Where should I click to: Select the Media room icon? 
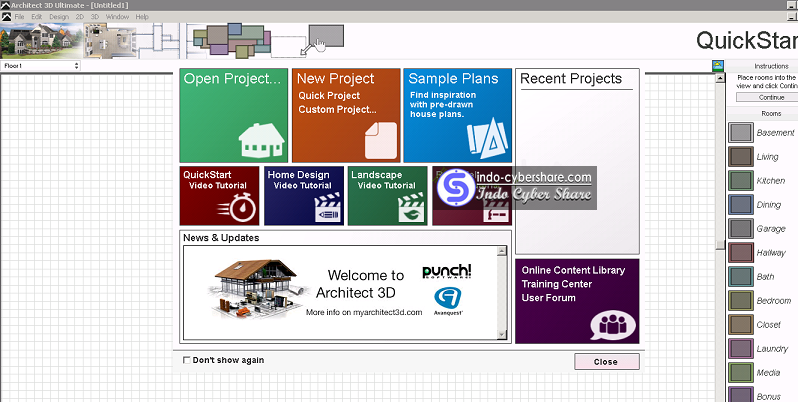[740, 372]
